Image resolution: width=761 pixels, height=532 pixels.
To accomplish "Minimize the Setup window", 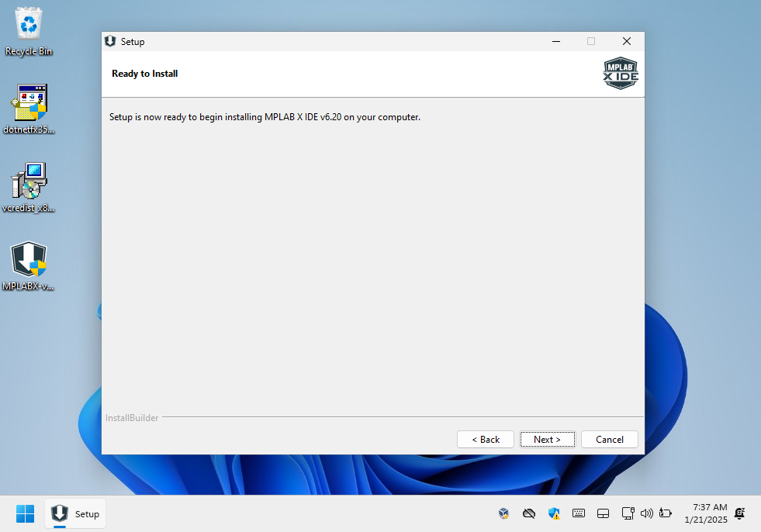I will pos(556,41).
